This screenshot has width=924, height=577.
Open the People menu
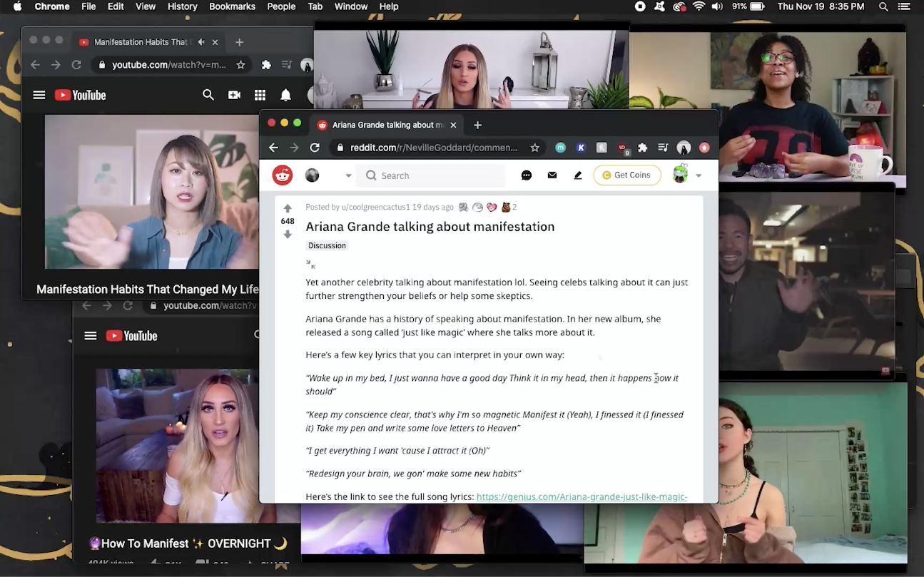click(281, 6)
